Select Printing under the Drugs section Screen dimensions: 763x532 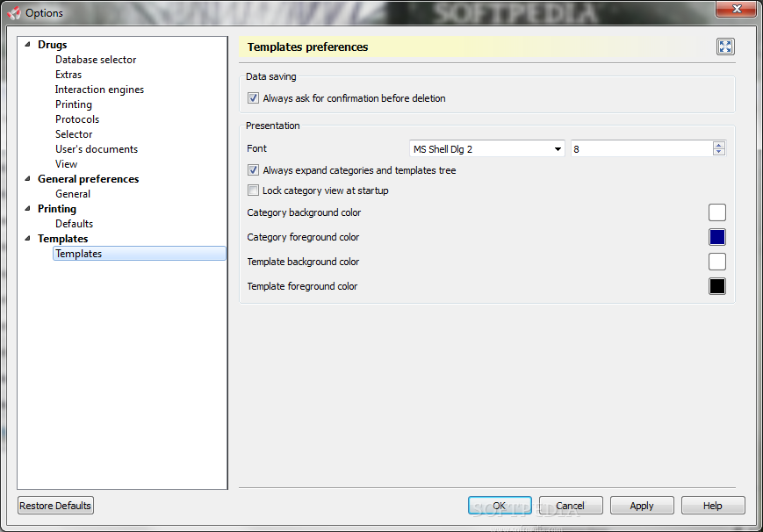(74, 104)
